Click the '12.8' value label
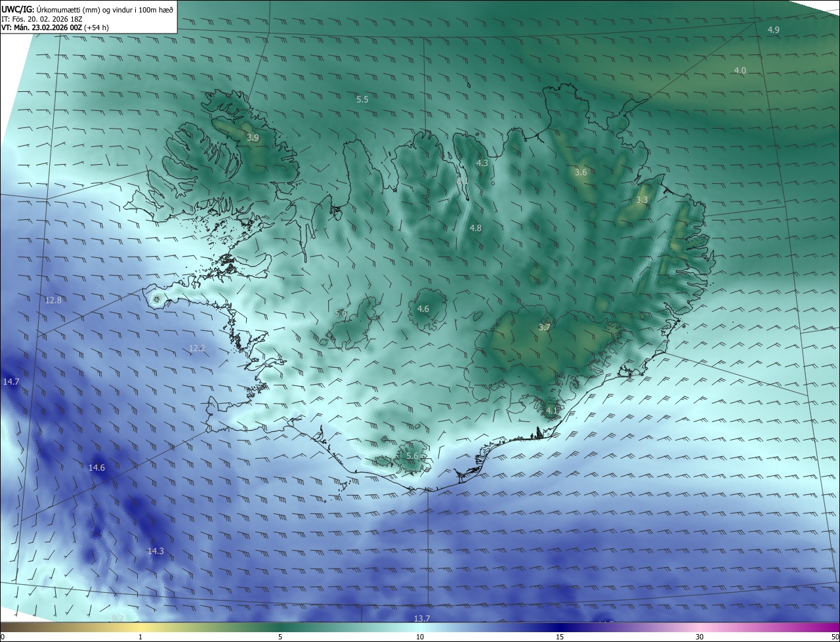The width and height of the screenshot is (840, 642). click(53, 301)
